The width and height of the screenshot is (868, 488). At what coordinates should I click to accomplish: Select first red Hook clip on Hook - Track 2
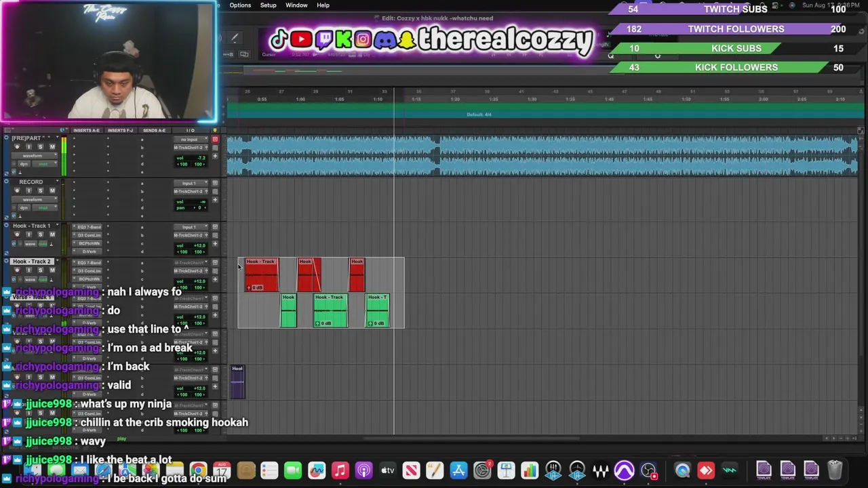[262, 274]
